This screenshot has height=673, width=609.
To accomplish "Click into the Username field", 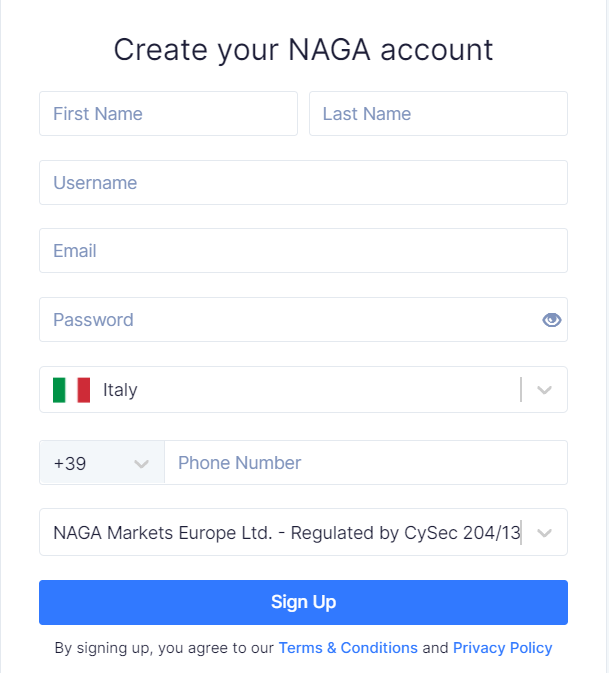I will (303, 182).
